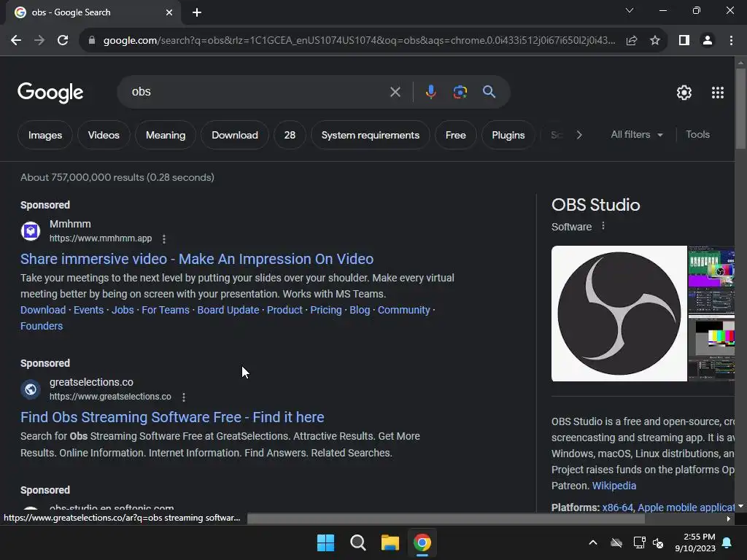Click Chrome icon in taskbar
The width and height of the screenshot is (747, 560).
422,542
